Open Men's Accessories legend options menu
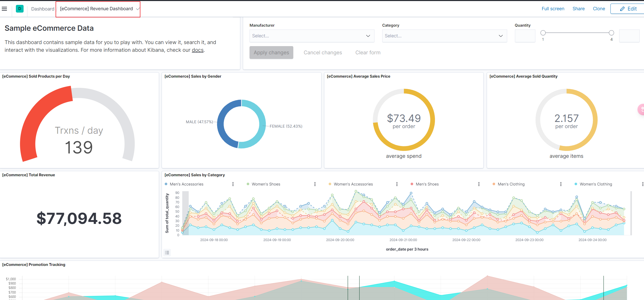This screenshot has width=644, height=300. pos(233,184)
